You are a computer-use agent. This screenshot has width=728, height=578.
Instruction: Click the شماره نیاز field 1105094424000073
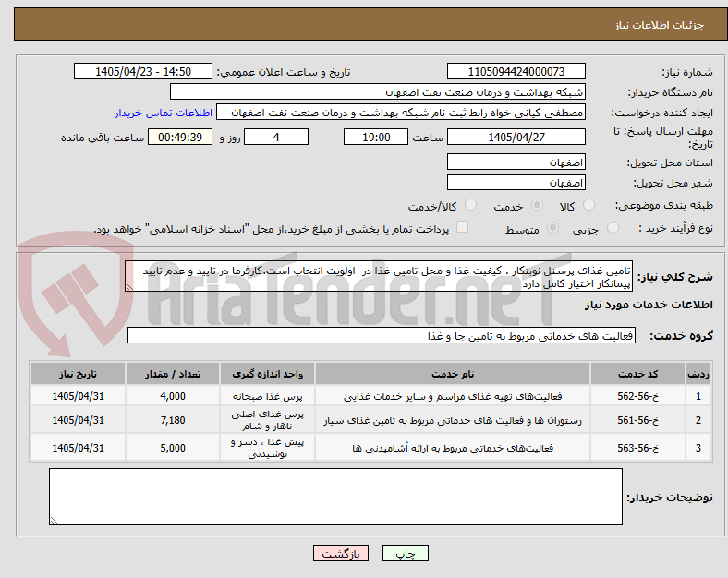tap(516, 71)
